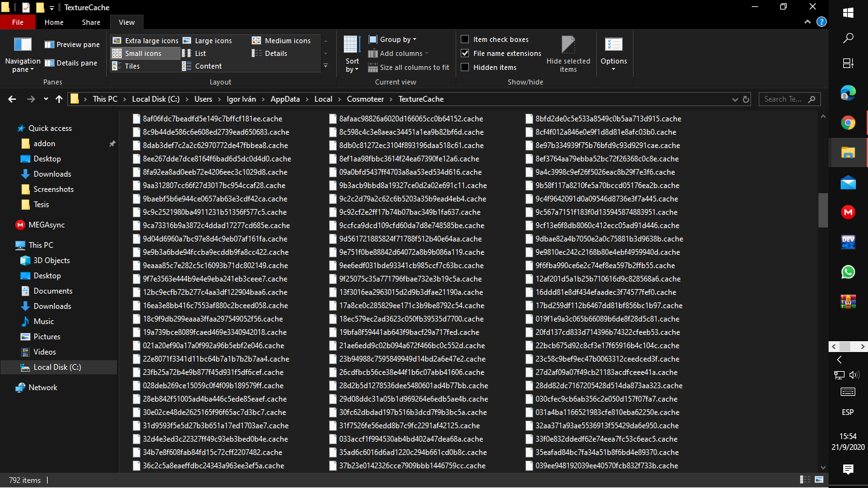Image resolution: width=868 pixels, height=488 pixels.
Task: Open the ribbon Help icon
Action: point(821,22)
